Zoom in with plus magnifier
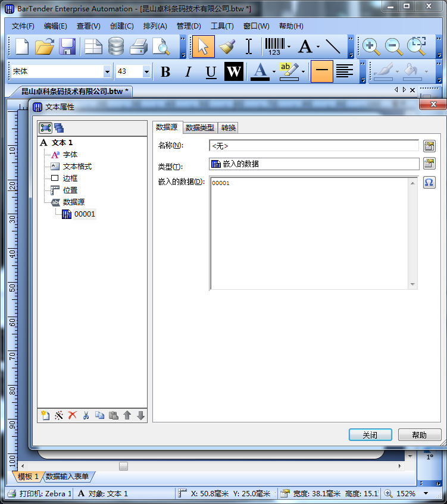The image size is (447, 504). (371, 46)
